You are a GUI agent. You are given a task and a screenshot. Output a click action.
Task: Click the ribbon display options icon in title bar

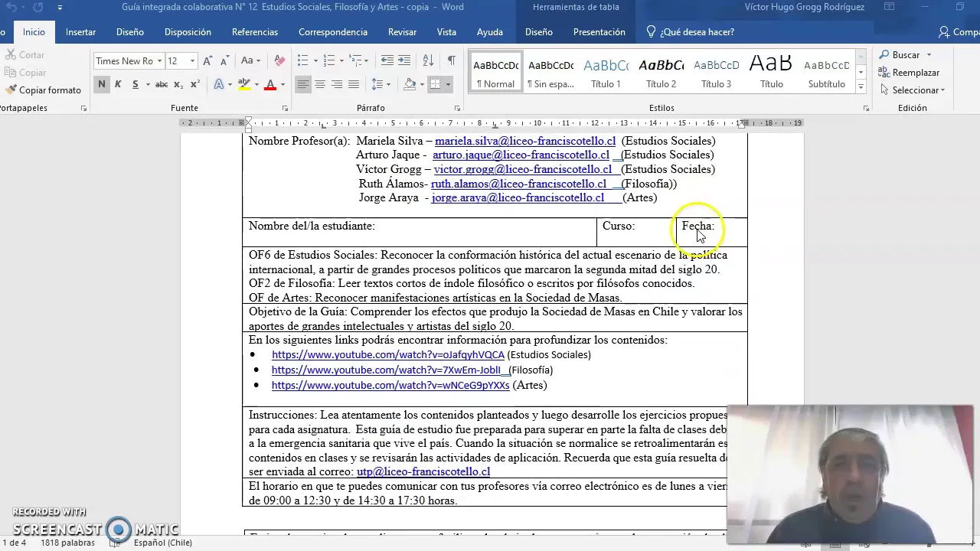tap(889, 7)
